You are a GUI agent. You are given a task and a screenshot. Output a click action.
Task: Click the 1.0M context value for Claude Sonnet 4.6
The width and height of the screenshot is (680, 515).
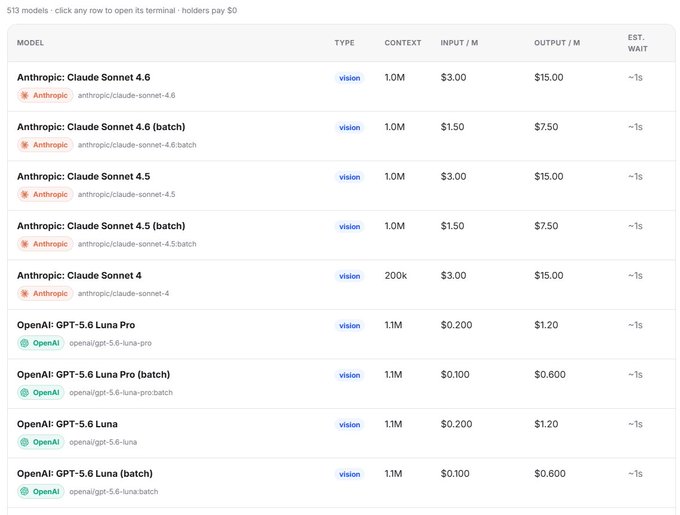tap(395, 78)
